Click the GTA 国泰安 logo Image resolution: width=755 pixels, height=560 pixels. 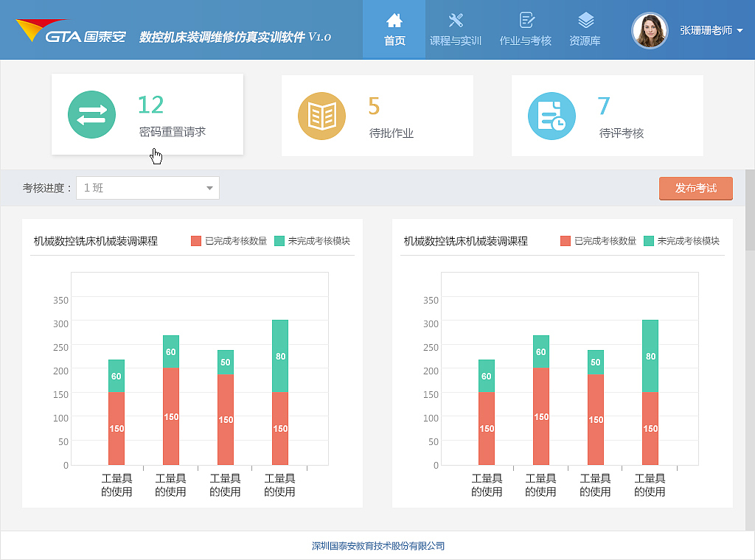(x=70, y=31)
